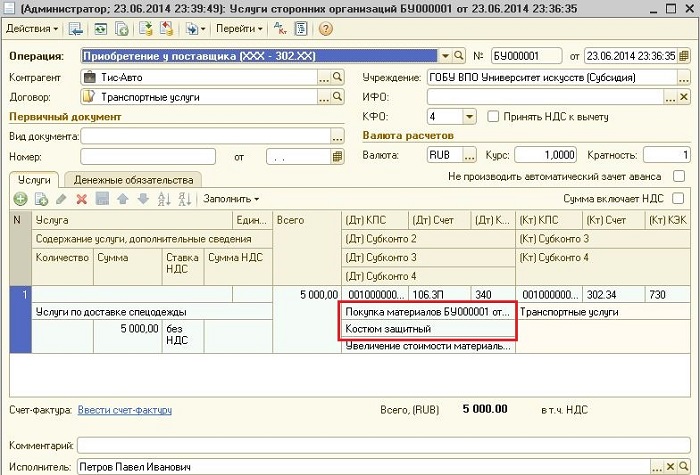Click the reread/refresh document toolbar icon

pos(100,29)
